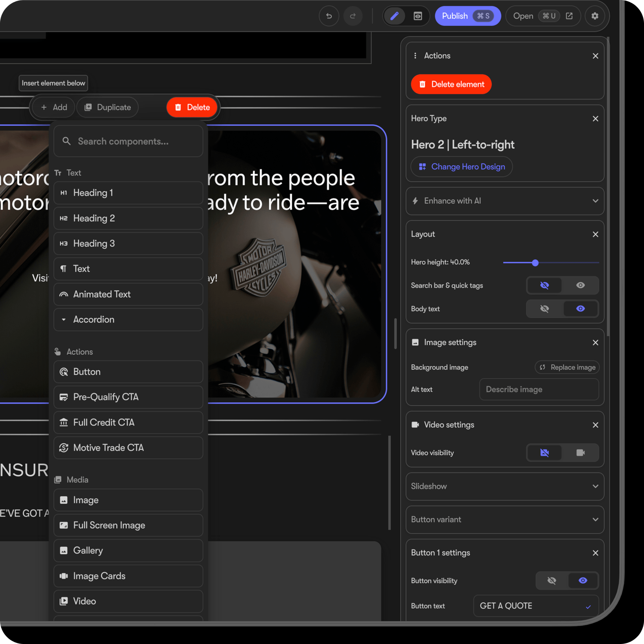644x644 pixels.
Task: Click the Enhance with AI lightning icon
Action: pos(415,201)
